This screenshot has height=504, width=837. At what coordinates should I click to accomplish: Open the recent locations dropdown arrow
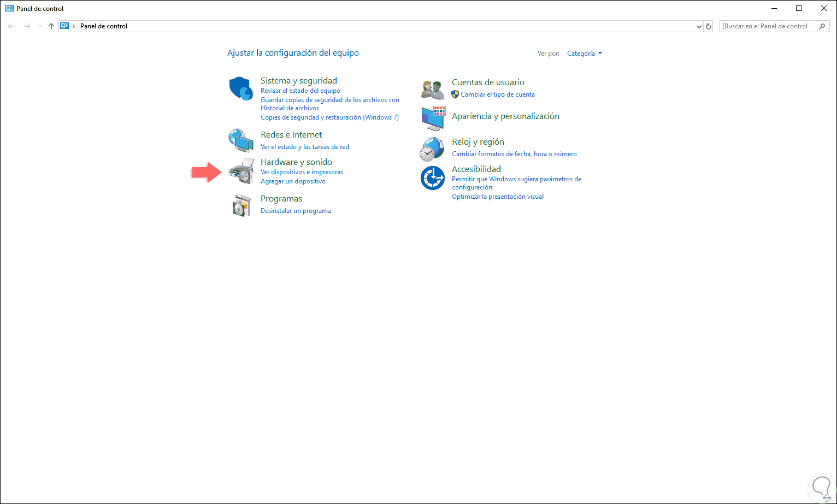(40, 26)
